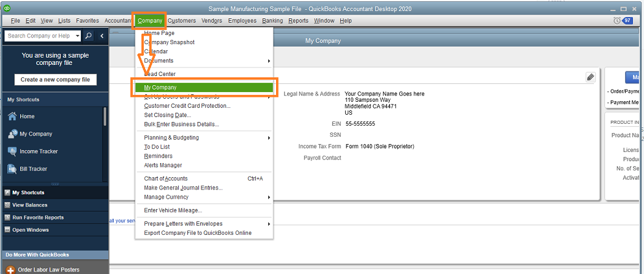Click Form 1040 (Sole Proprietor) text

click(380, 147)
